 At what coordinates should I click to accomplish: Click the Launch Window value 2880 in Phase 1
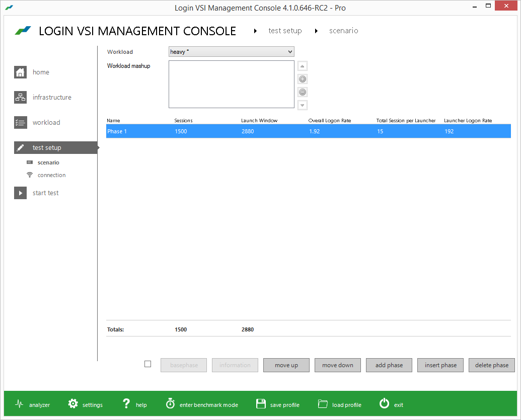248,131
